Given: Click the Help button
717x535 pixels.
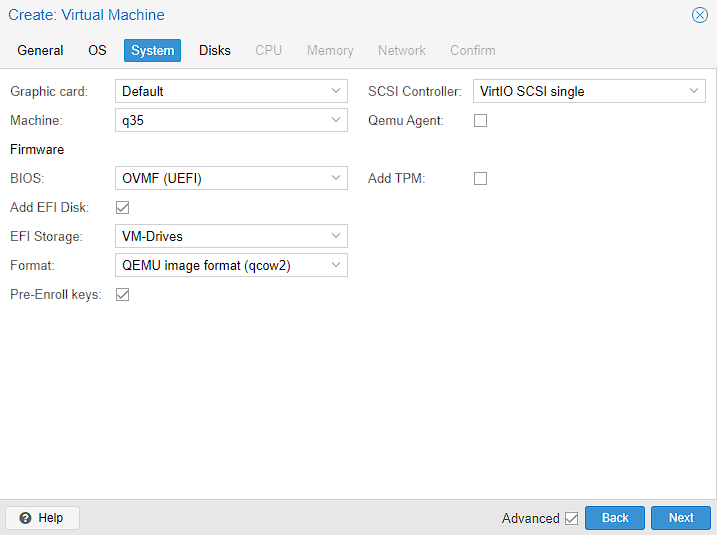Looking at the screenshot, I should pos(42,518).
